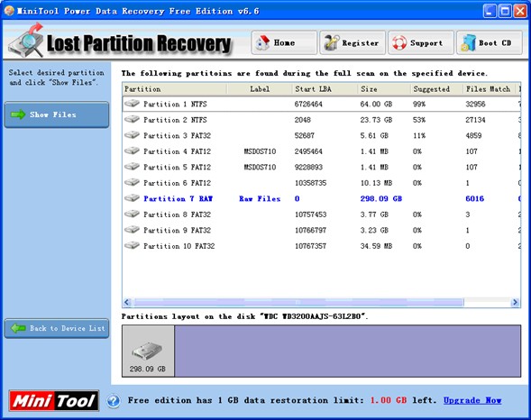Click the drive icon for Partition 2 NTFS
The image size is (531, 420).
point(132,119)
